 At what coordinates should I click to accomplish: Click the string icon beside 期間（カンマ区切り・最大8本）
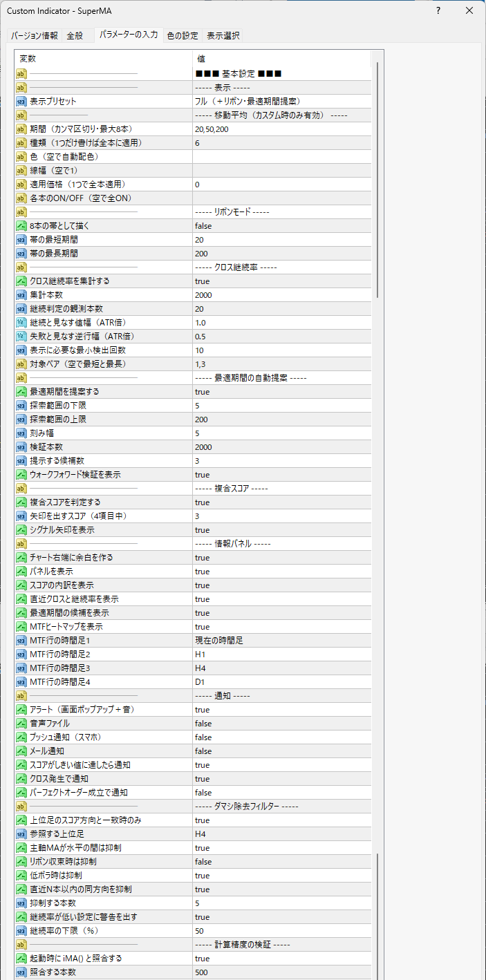(21, 129)
